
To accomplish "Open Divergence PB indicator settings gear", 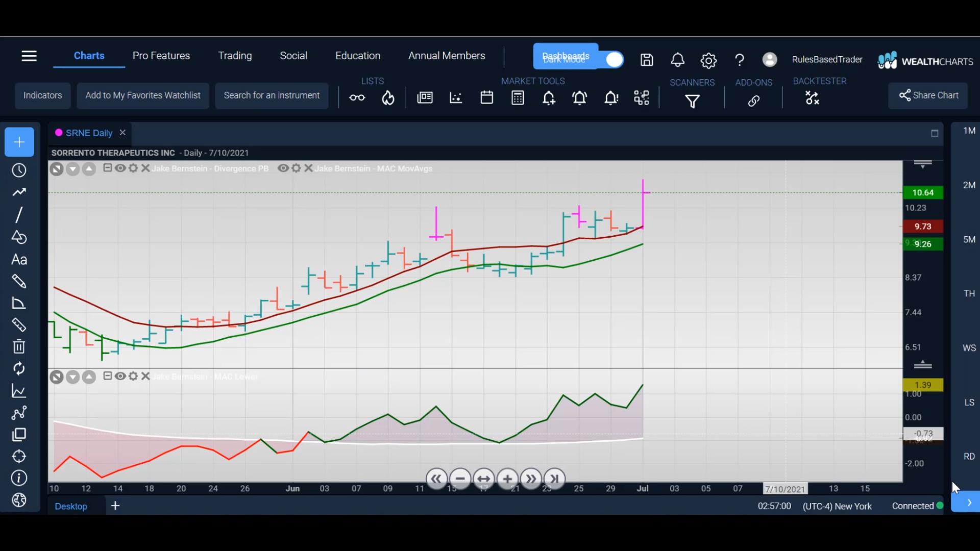I will coord(133,168).
